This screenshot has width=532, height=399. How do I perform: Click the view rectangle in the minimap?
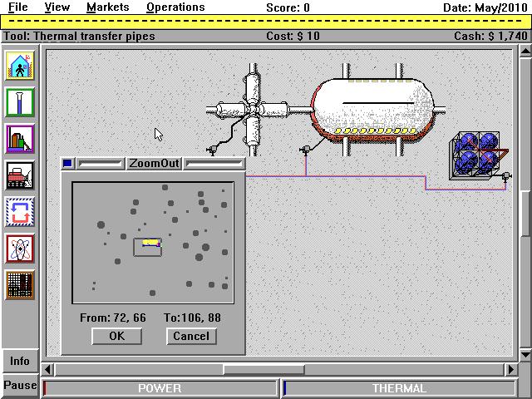[147, 247]
